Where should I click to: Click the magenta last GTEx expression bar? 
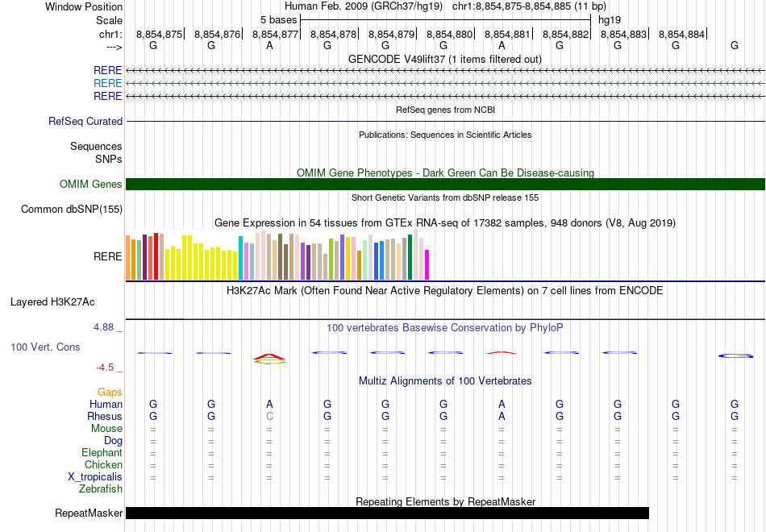click(427, 264)
